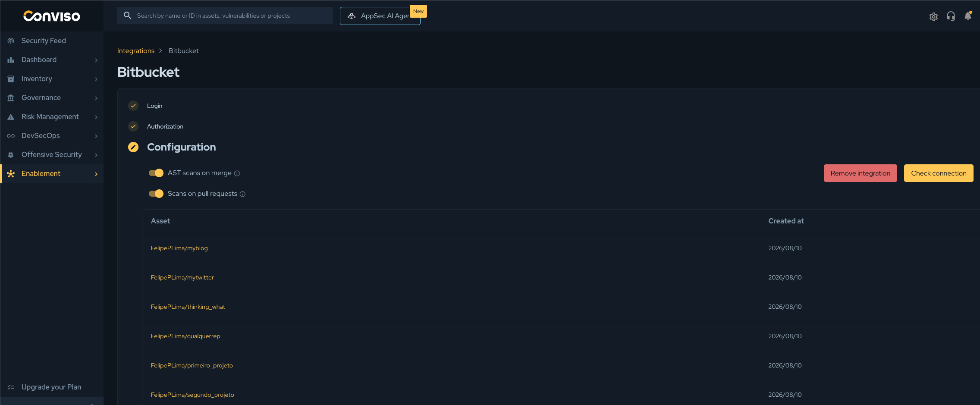Screen dimensions: 980x405
Task: Select Enablement in sidebar
Action: [52, 173]
